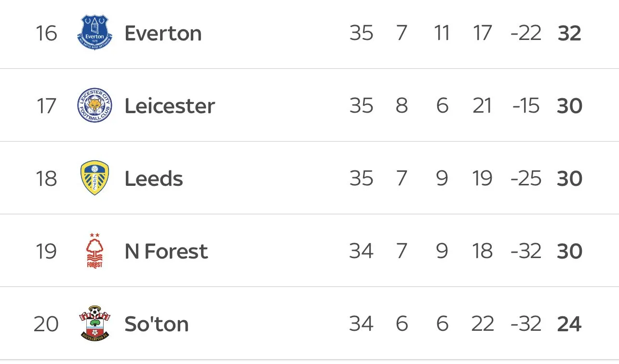Screen dimensions: 619x364
Task: Open the N Forest team page
Action: click(166, 251)
